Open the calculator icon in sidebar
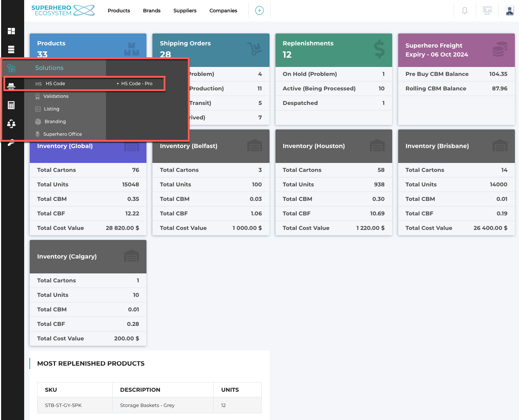The height and width of the screenshot is (420, 519). 12,105
